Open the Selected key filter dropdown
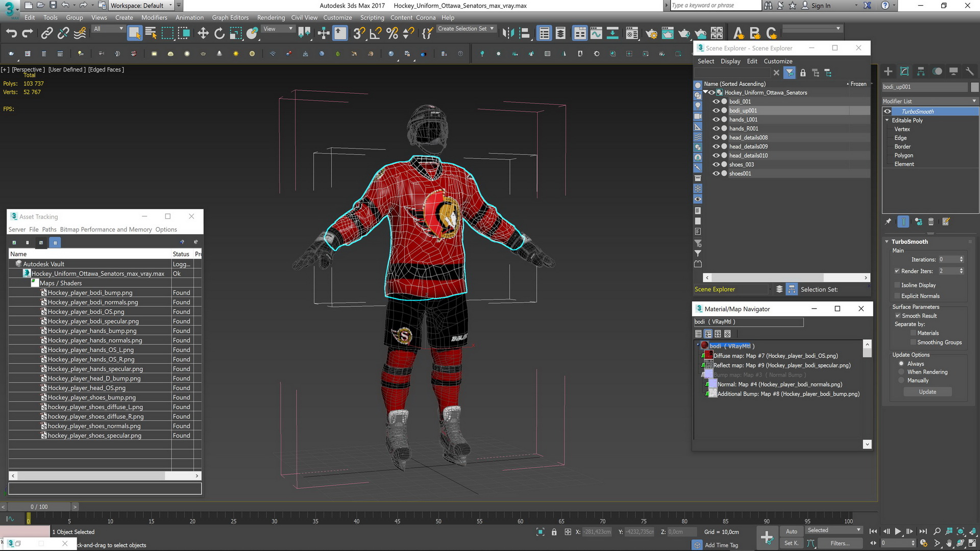980x551 pixels. tap(834, 531)
